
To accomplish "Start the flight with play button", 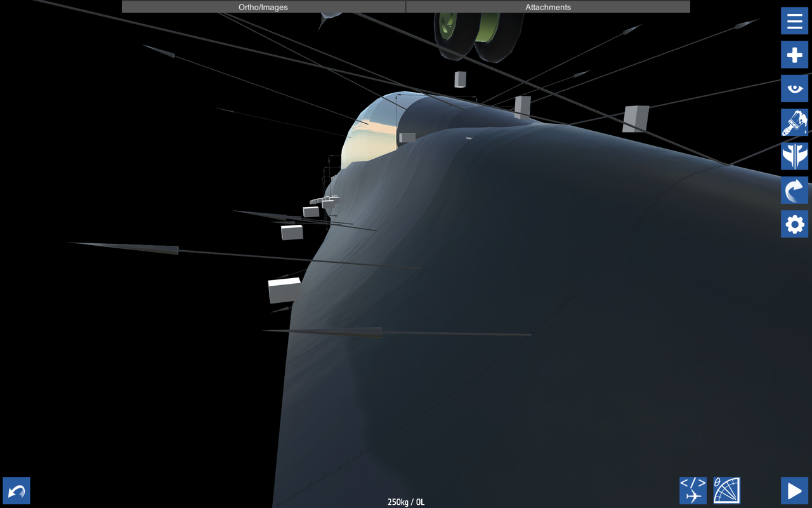I will coord(794,491).
